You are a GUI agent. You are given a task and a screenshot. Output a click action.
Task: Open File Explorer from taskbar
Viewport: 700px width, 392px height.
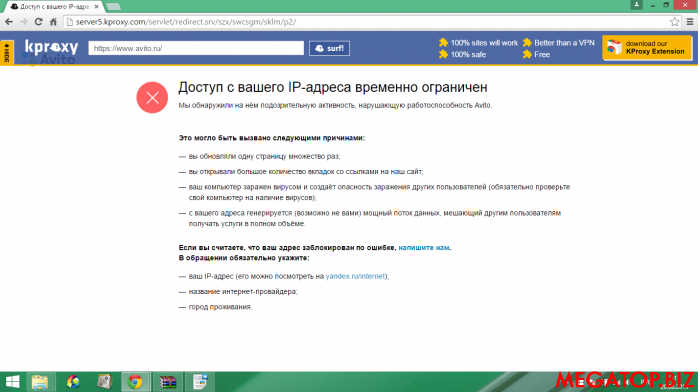(40, 382)
